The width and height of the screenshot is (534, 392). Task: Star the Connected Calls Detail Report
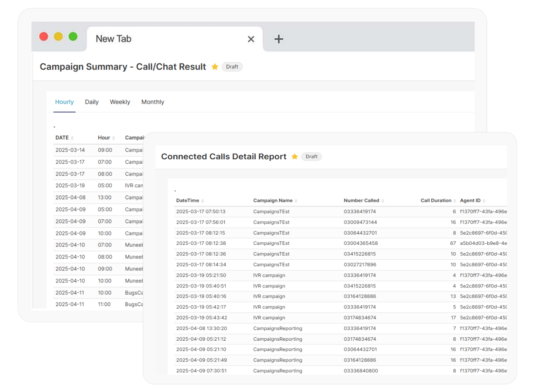tap(295, 156)
